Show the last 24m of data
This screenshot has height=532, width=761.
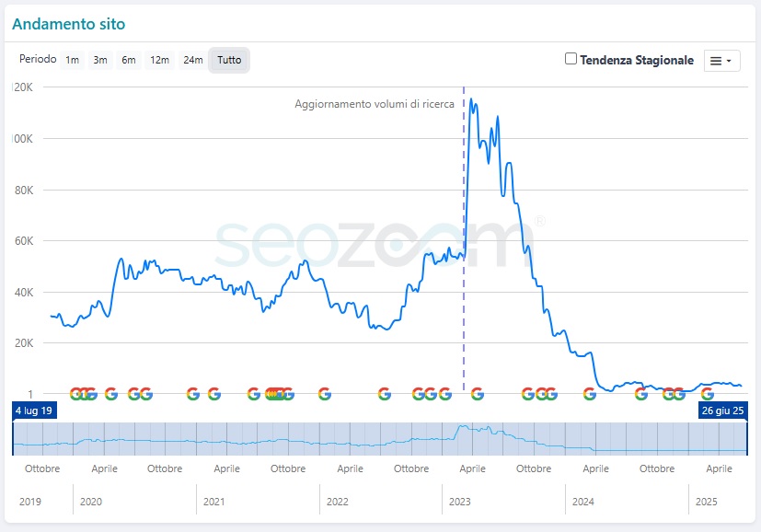click(192, 60)
